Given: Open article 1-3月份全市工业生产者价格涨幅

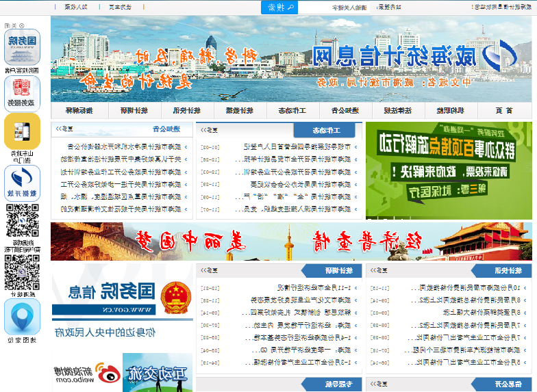Looking at the screenshot, I should [299, 363].
